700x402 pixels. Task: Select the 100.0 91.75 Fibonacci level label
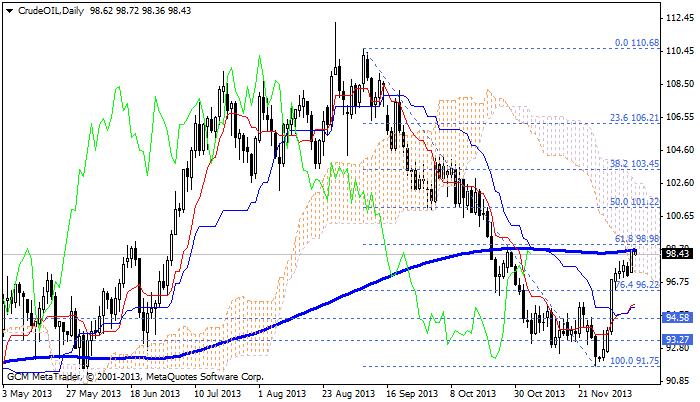coord(634,359)
